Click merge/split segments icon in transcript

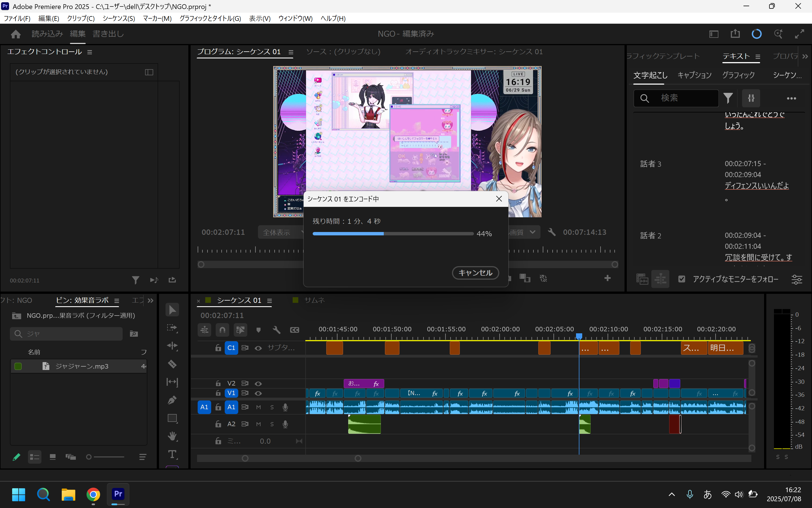(x=751, y=98)
